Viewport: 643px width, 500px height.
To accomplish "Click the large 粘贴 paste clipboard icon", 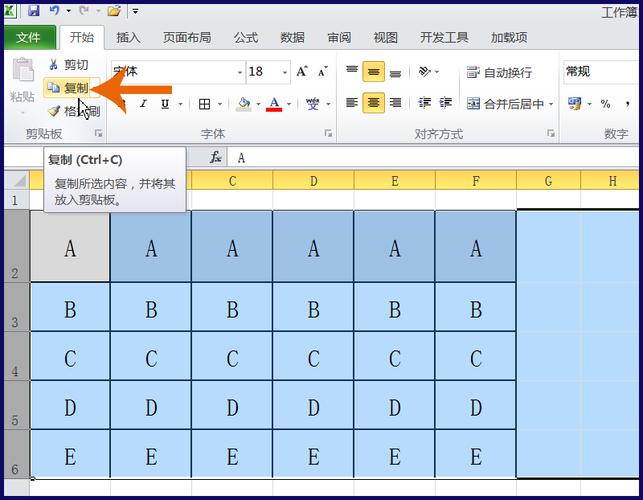I will [x=23, y=70].
